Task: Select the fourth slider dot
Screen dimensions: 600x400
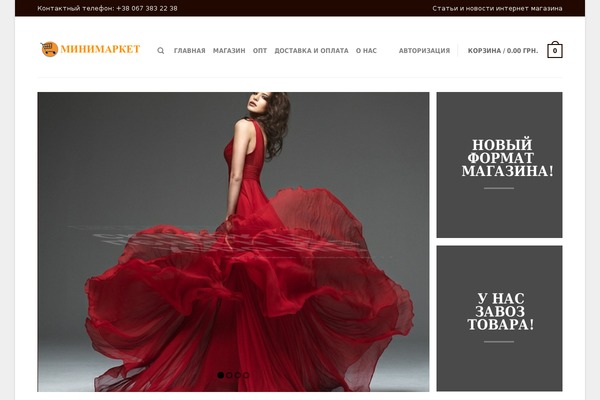Action: click(x=246, y=375)
